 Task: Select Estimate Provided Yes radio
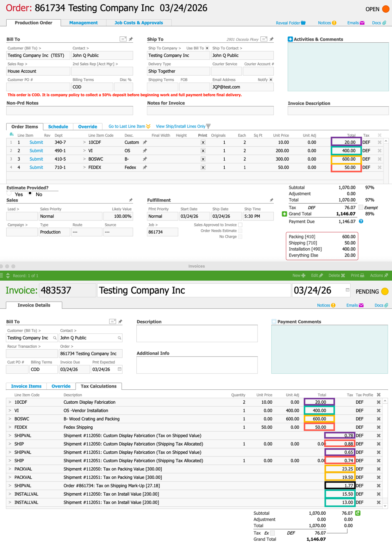(x=9, y=193)
